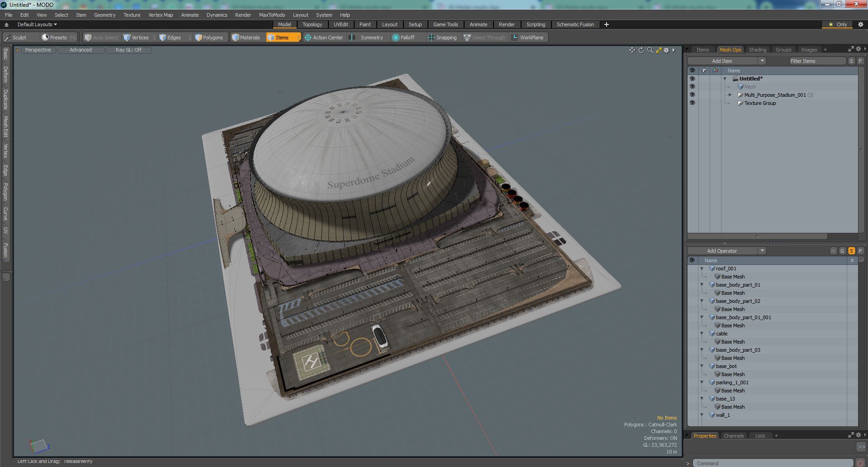The width and height of the screenshot is (868, 467).
Task: Click the record button beside Command field
Action: click(860, 463)
